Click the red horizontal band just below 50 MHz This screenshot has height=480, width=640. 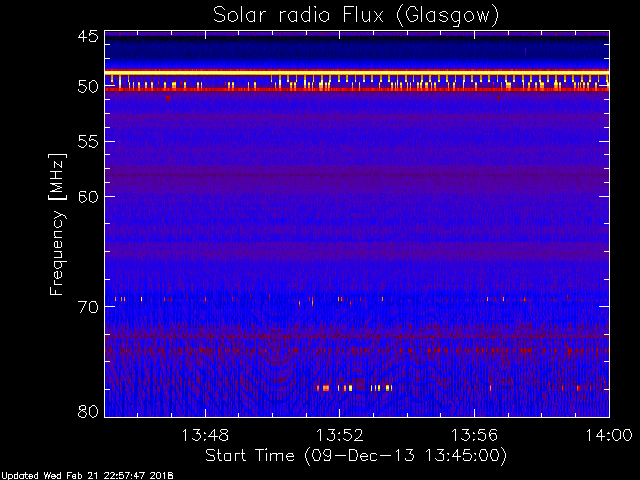[x=357, y=89]
